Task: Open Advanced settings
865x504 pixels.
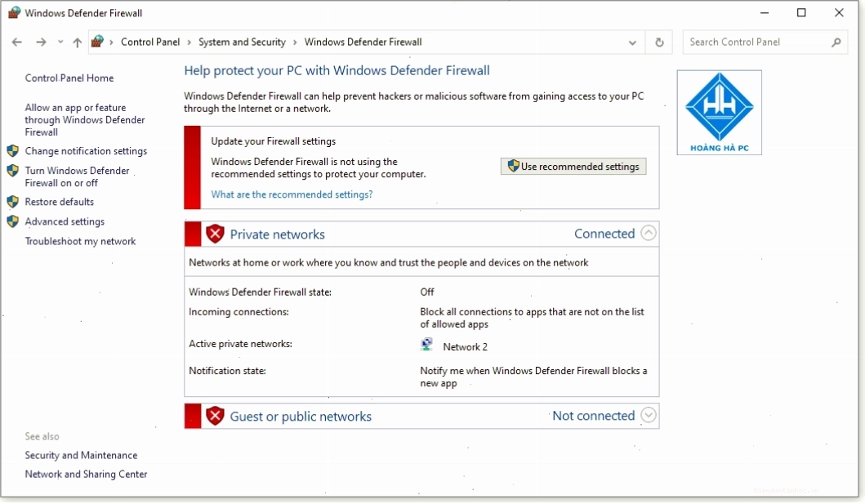Action: (x=65, y=221)
